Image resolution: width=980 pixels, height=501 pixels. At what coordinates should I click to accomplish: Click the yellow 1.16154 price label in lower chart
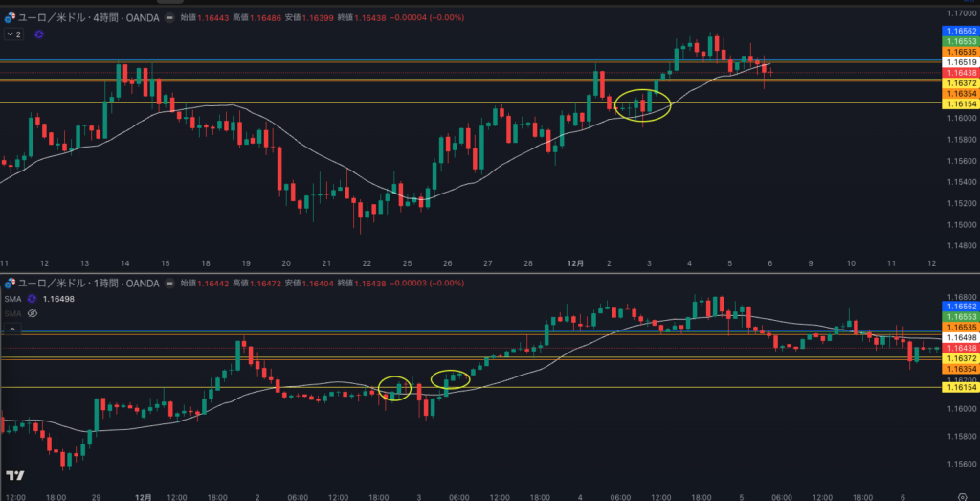tap(961, 387)
